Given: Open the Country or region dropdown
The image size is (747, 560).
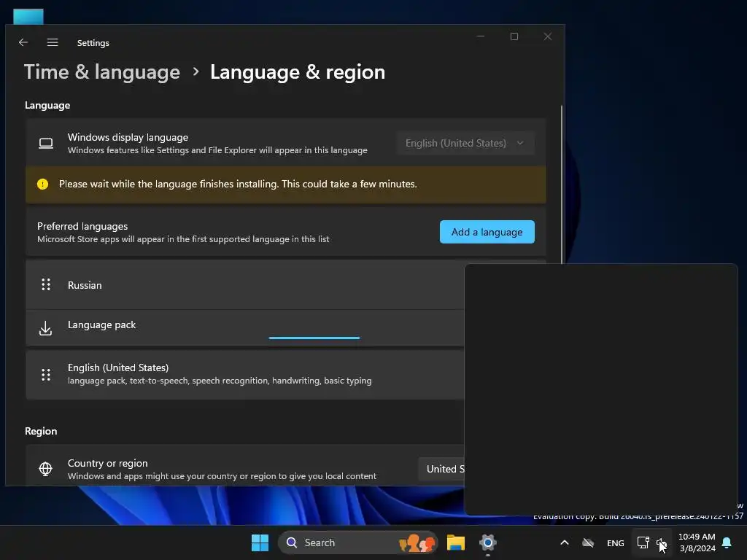Looking at the screenshot, I should click(441, 469).
